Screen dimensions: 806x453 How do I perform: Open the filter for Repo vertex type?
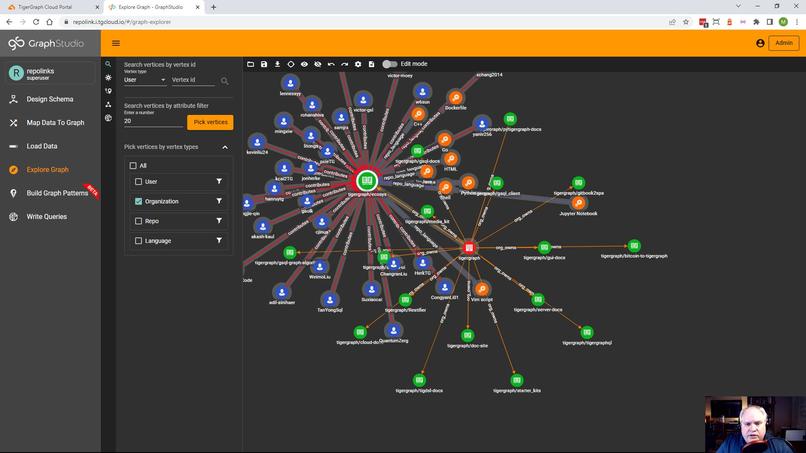click(219, 221)
